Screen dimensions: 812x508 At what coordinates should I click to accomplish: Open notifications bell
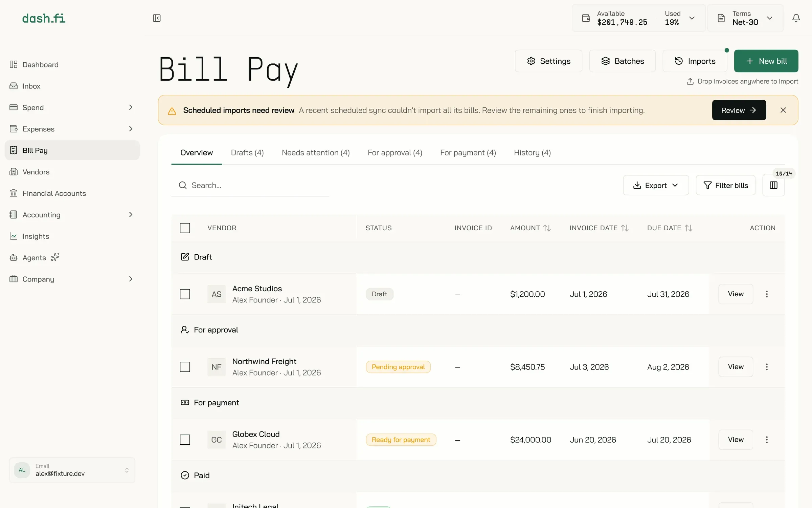tap(796, 18)
